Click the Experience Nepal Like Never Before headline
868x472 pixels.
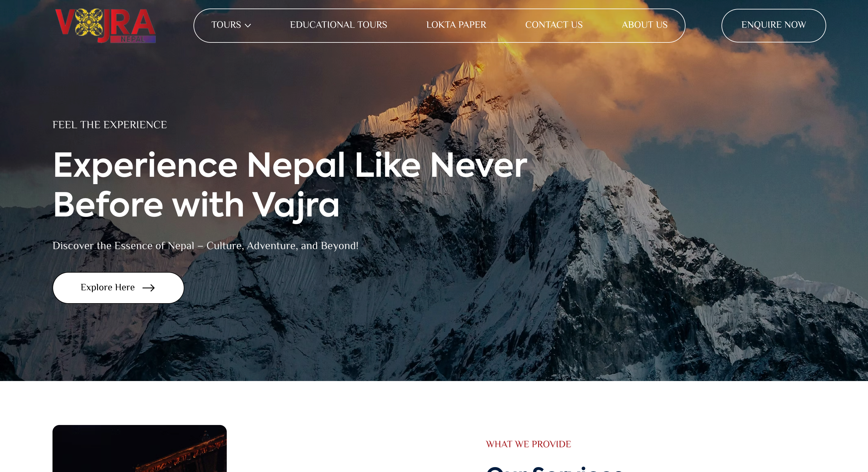290,184
